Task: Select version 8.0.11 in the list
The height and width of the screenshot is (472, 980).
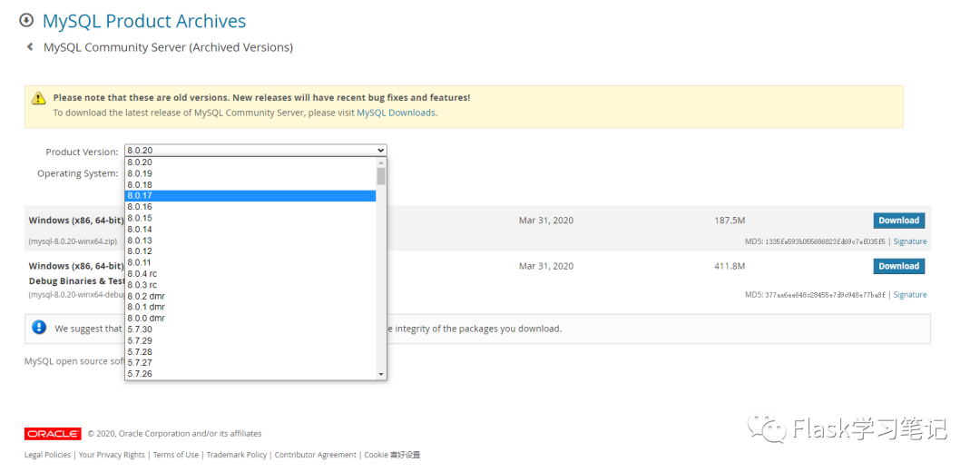Action: (250, 262)
